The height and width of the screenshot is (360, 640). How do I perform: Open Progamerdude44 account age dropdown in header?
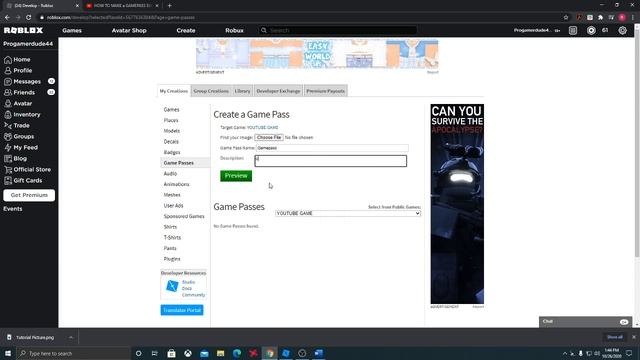(537, 31)
